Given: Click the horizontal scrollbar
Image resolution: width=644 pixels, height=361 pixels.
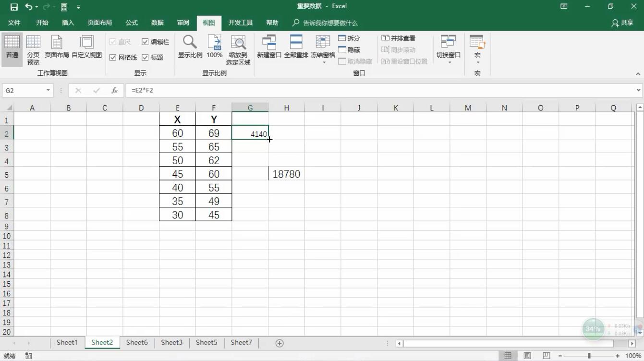Looking at the screenshot, I should [x=509, y=343].
